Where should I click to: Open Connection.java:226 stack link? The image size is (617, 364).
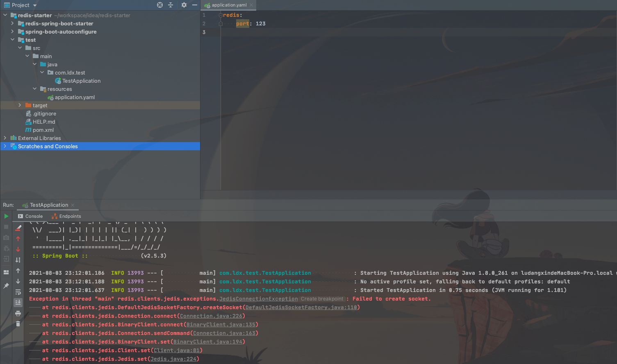click(211, 316)
